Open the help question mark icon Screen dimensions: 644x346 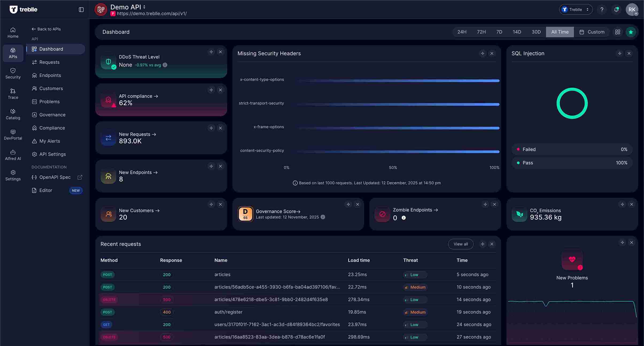point(602,9)
